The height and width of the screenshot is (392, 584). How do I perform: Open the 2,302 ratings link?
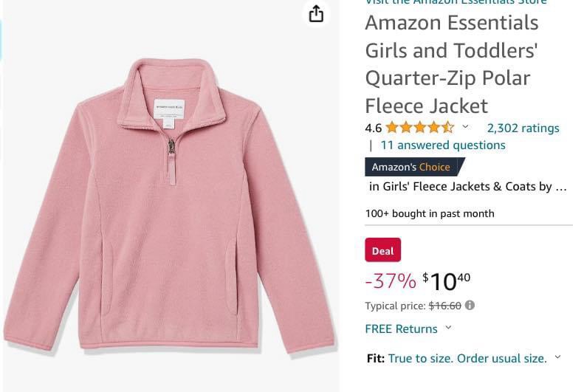pos(523,128)
